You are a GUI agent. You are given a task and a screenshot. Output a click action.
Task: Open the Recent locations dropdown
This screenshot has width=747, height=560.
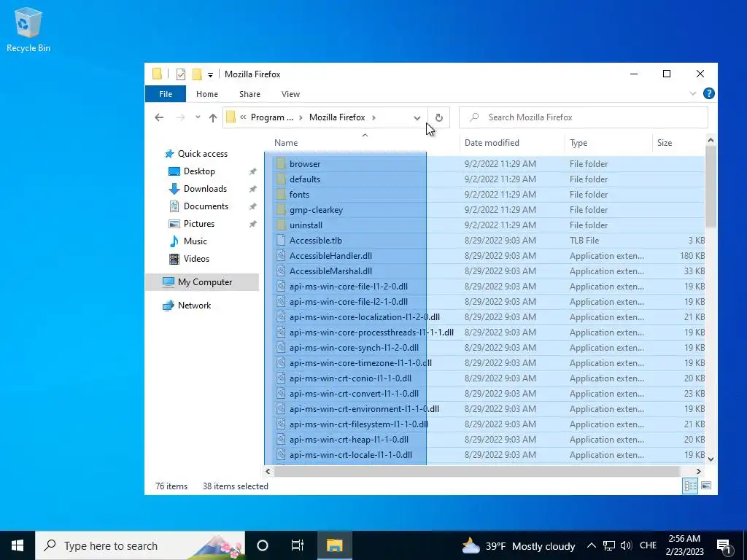click(x=198, y=117)
